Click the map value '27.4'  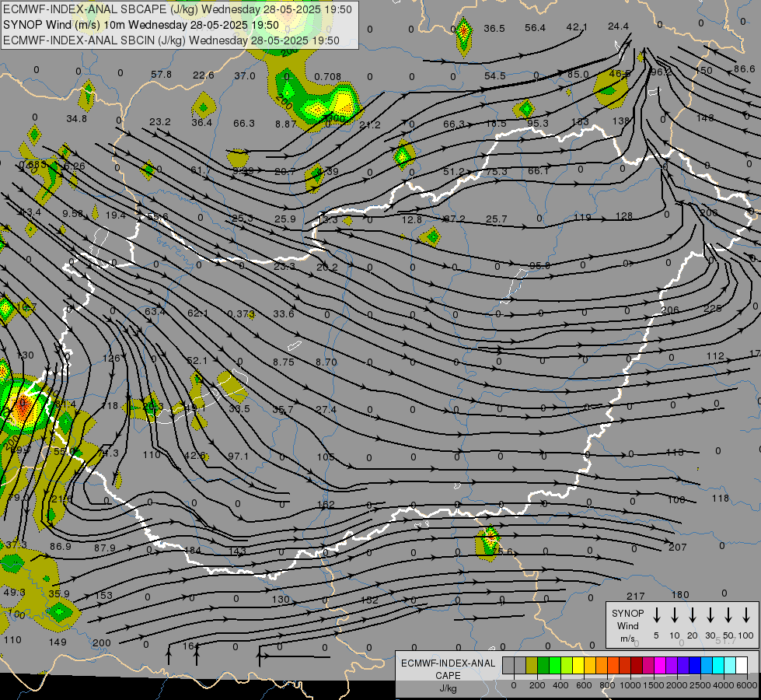(x=326, y=410)
